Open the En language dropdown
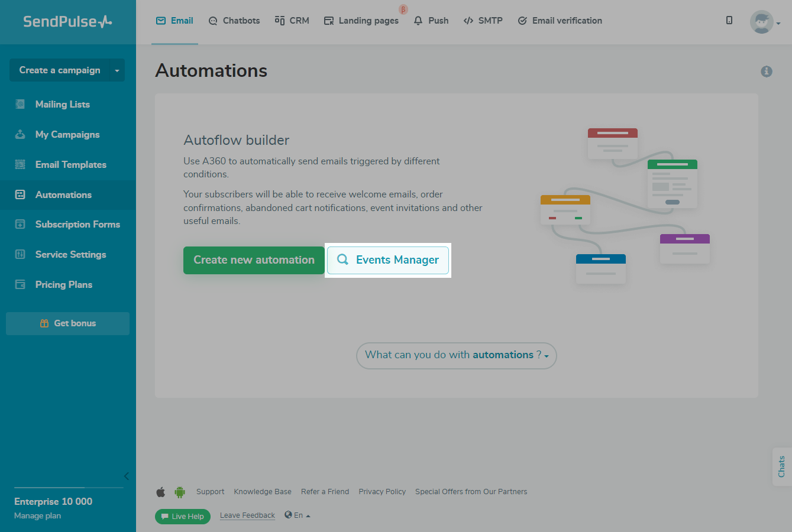Screen dimensions: 792x532 click(x=302, y=515)
